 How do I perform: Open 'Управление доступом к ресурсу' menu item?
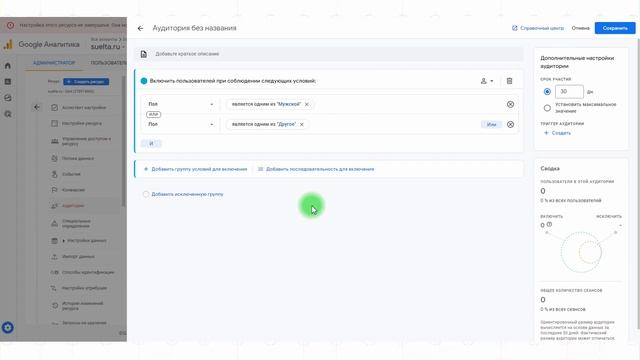coord(86,141)
